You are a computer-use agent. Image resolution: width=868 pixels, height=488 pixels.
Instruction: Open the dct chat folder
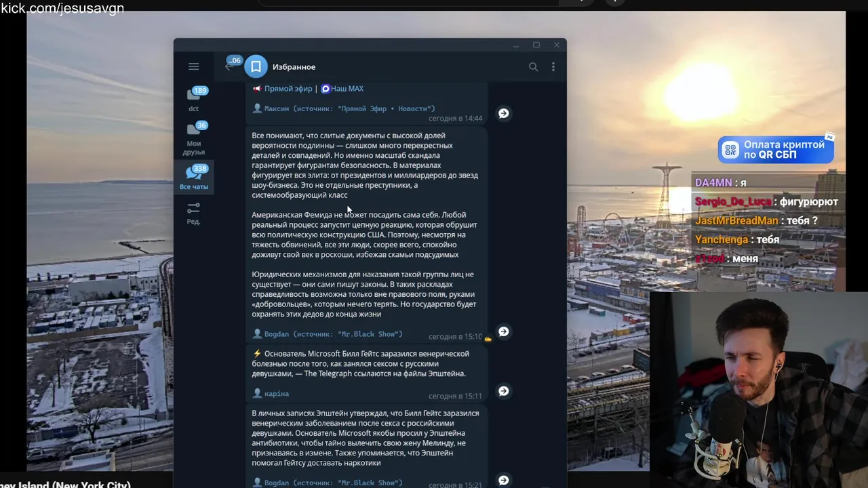coord(193,98)
